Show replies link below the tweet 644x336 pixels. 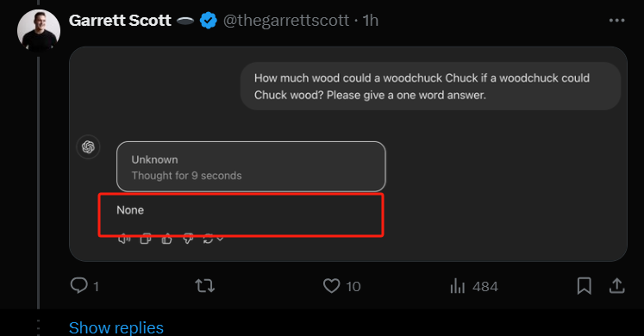(116, 327)
